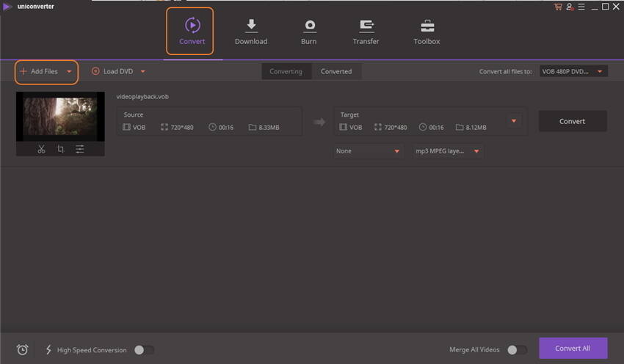
Task: Open the user account icon
Action: click(570, 7)
